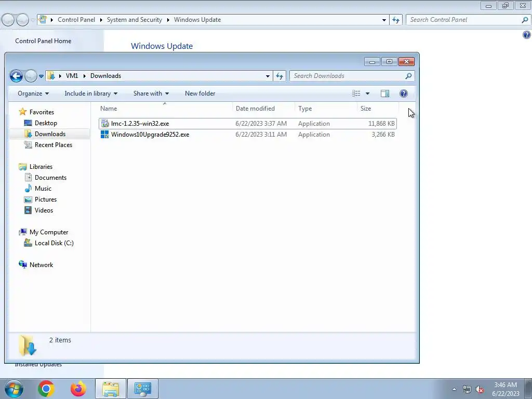This screenshot has height=399, width=532.
Task: Open Control Panel help question mark icon
Action: coord(527,35)
